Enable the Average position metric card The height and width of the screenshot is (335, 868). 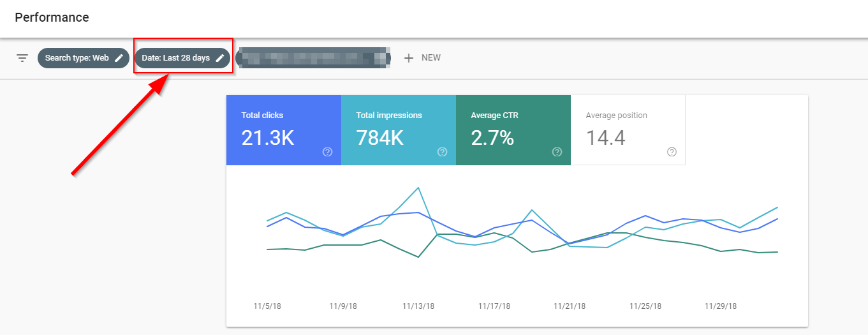628,130
